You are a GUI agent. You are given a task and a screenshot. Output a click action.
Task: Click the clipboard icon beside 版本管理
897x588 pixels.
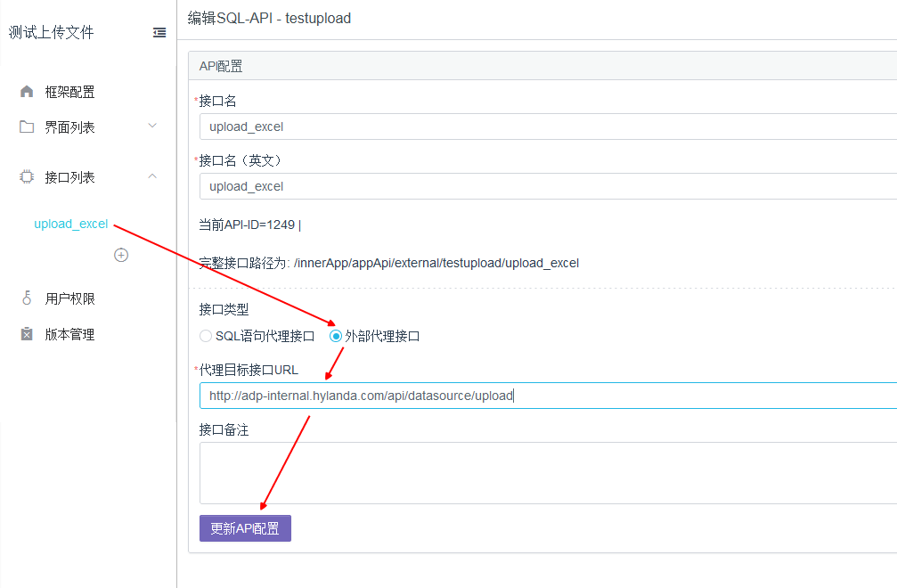[x=27, y=335]
